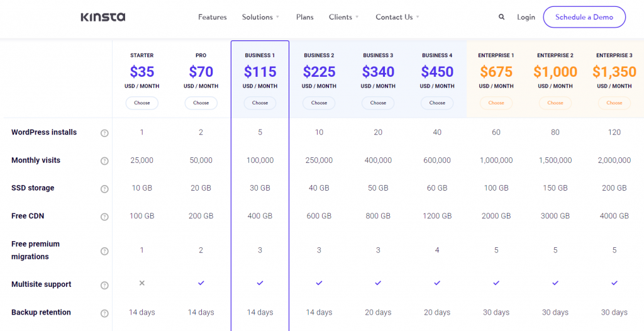Click the 1,500,000 monthly visits value
This screenshot has height=331, width=644.
click(555, 160)
